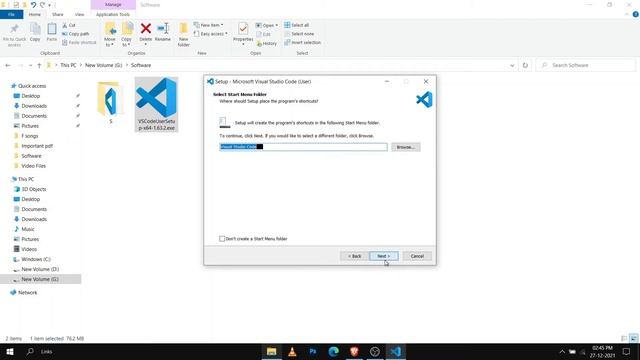Click Next button in Setup
This screenshot has height=360, width=640.
[384, 256]
